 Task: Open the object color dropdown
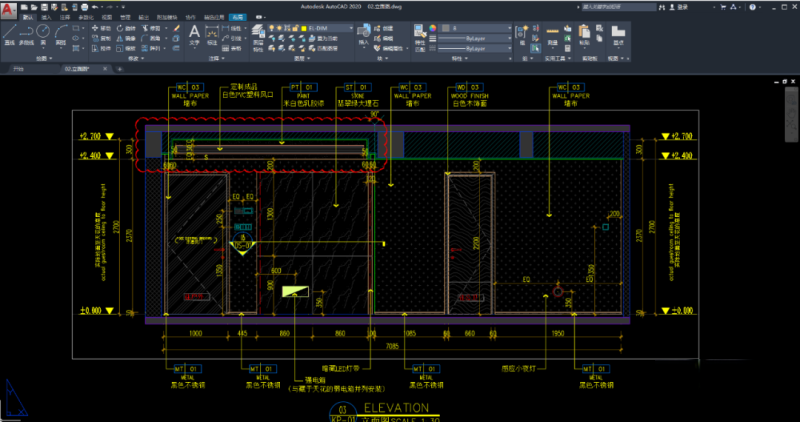point(476,29)
